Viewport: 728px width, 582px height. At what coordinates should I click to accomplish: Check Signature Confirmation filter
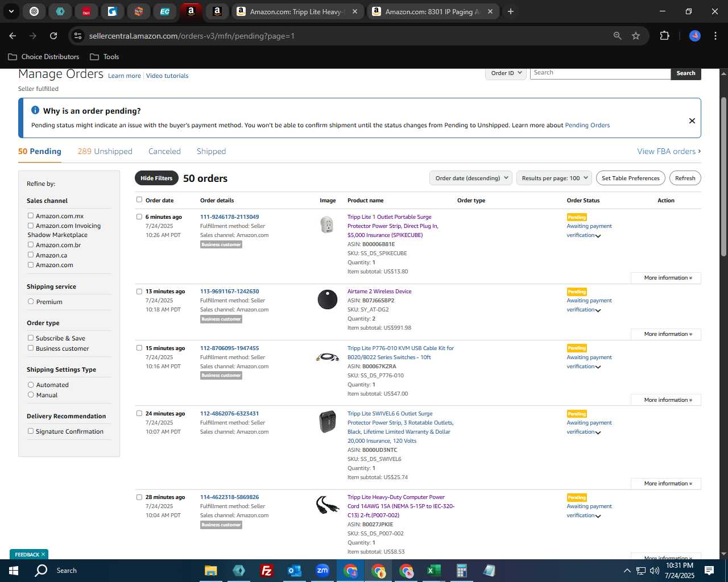(x=31, y=431)
